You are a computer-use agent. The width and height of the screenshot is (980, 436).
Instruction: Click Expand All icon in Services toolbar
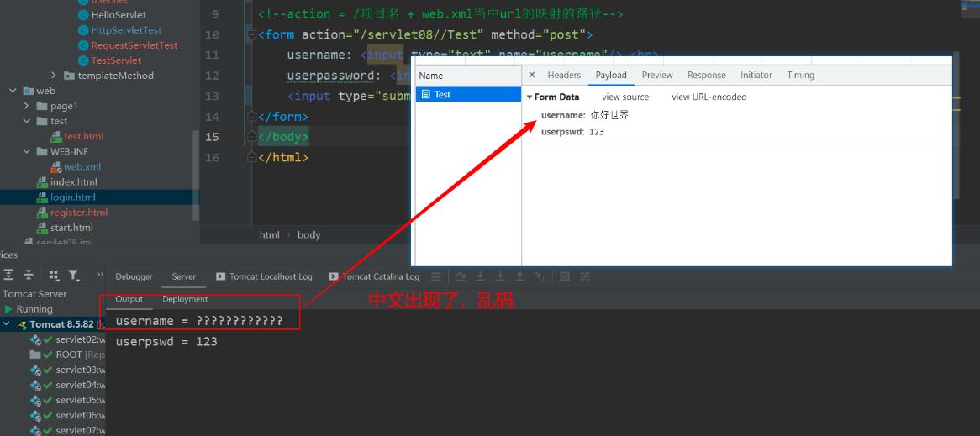[x=8, y=275]
